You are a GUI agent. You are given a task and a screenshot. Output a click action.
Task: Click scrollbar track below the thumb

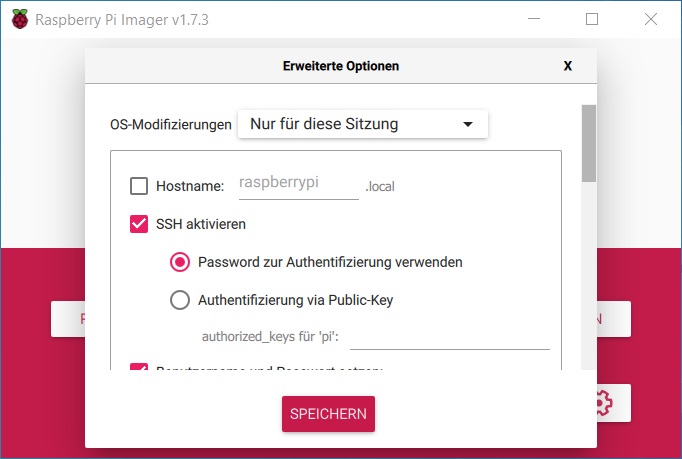589,276
